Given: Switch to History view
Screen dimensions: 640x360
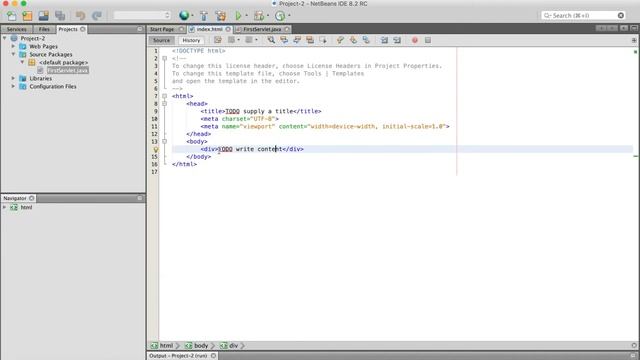Looking at the screenshot, I should pyautogui.click(x=191, y=40).
